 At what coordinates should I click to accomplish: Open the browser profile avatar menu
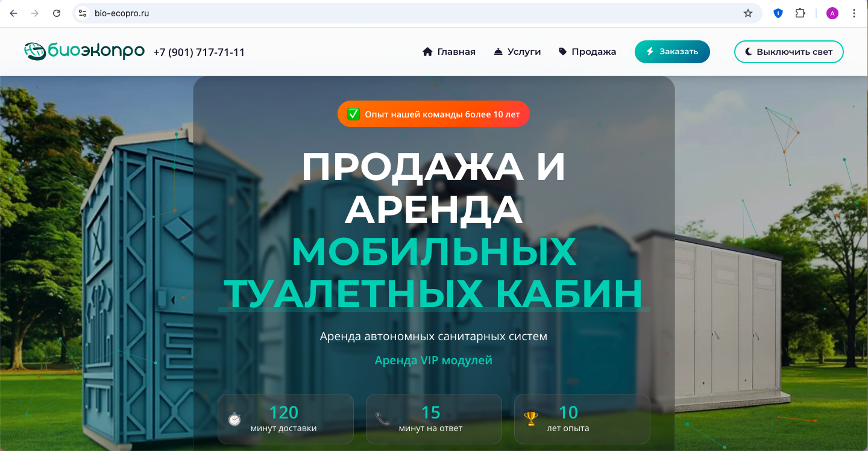point(832,12)
